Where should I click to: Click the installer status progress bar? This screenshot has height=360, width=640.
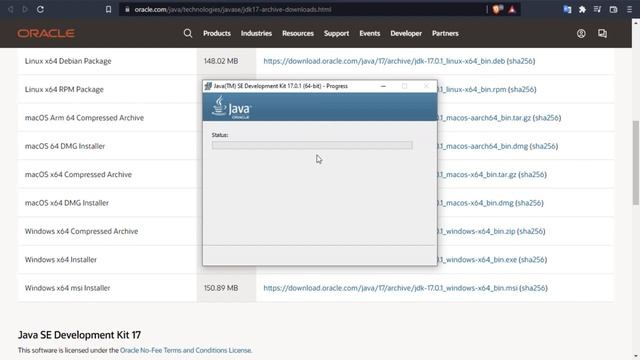tap(312, 145)
